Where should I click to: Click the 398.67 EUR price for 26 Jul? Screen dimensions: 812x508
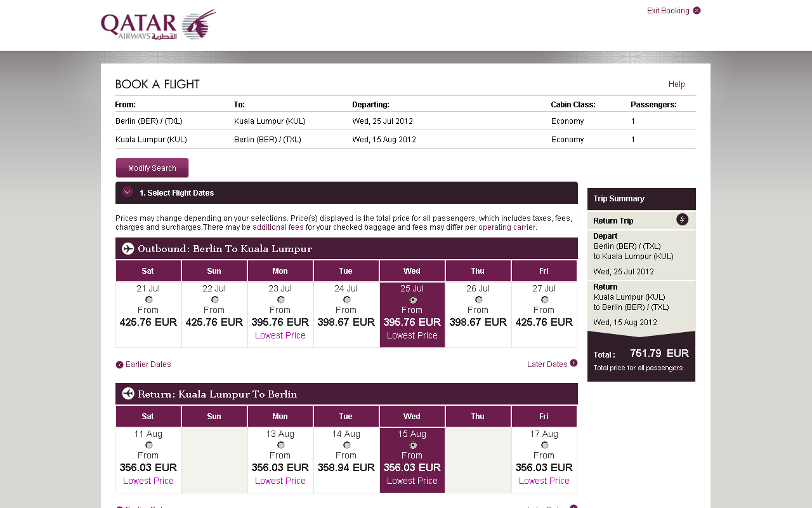point(478,322)
